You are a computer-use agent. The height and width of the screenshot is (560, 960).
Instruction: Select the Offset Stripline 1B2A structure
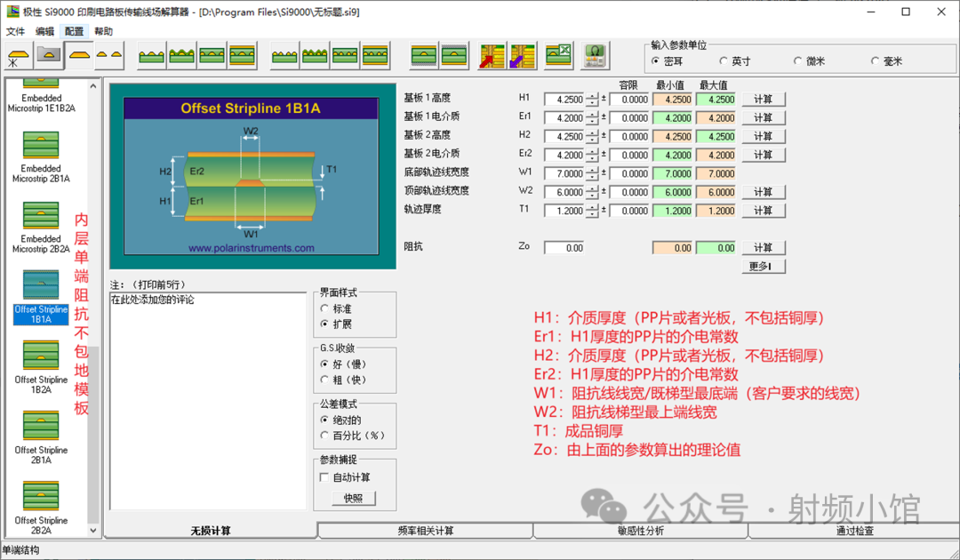[41, 368]
